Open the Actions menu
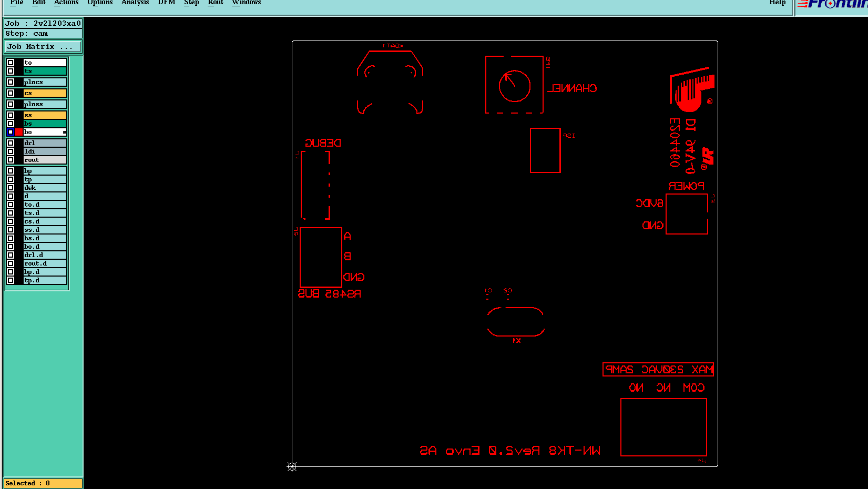Screen dimensions: 868x489 tap(66, 3)
